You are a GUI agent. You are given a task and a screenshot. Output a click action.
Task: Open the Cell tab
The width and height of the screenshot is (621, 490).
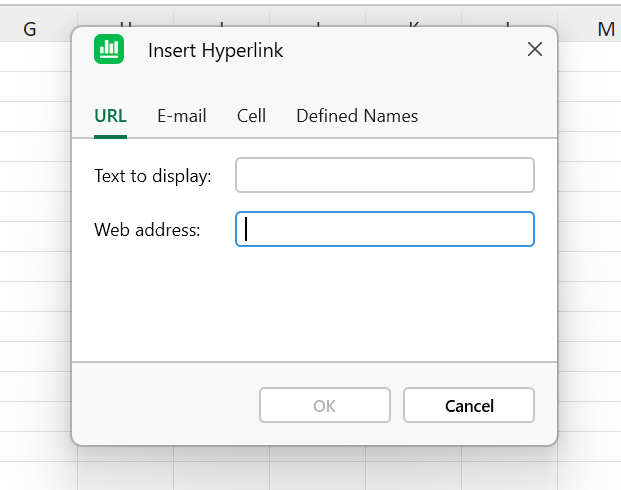click(x=251, y=116)
